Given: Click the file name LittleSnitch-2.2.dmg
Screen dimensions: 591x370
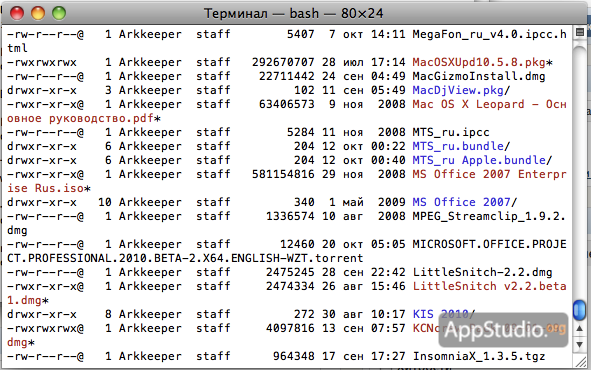Looking at the screenshot, I should 482,272.
